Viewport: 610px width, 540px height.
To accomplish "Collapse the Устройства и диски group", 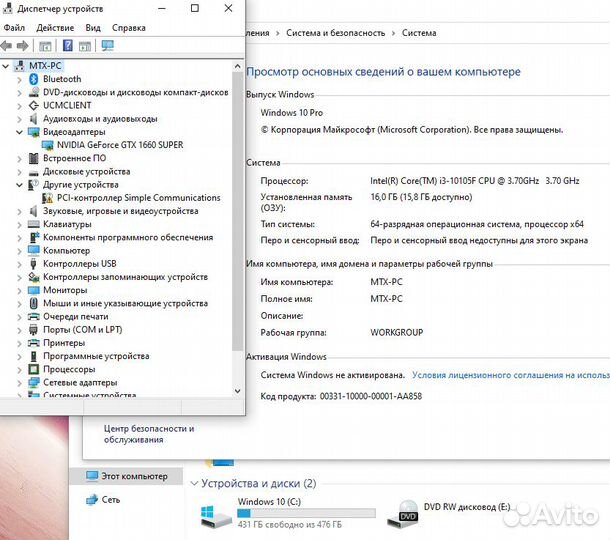I will (x=194, y=484).
